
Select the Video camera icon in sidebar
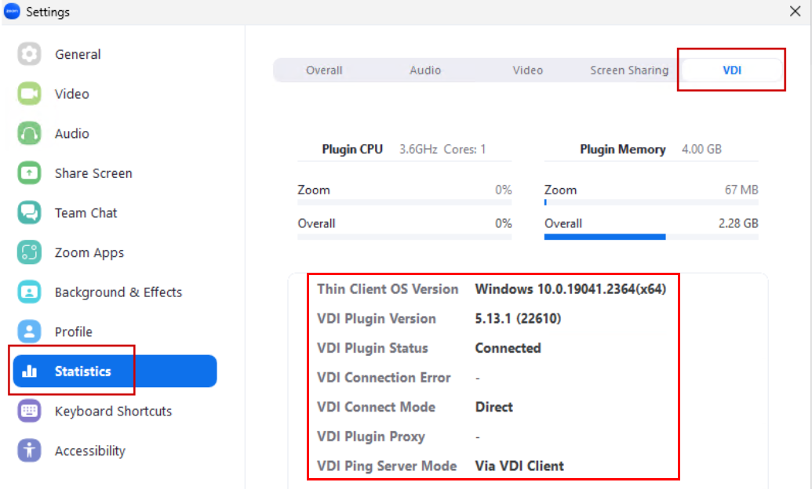tap(28, 94)
